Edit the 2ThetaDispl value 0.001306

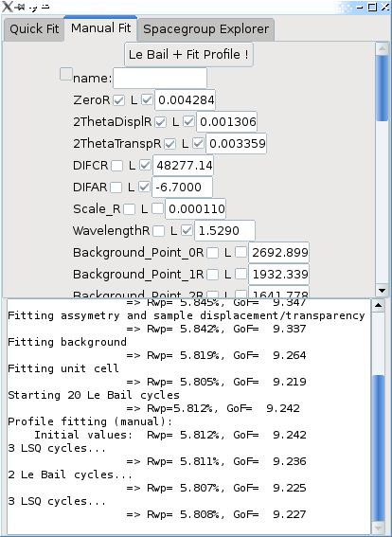227,121
